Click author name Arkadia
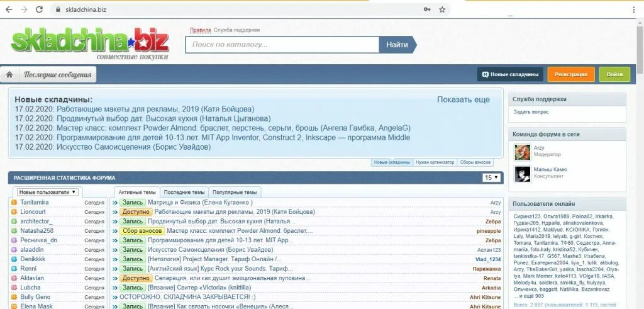Screen dimensions: 644x309 click(491, 288)
